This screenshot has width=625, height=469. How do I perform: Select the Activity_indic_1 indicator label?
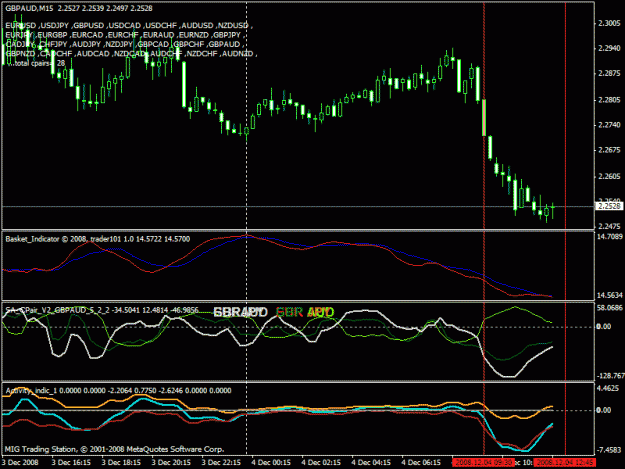tap(118, 391)
